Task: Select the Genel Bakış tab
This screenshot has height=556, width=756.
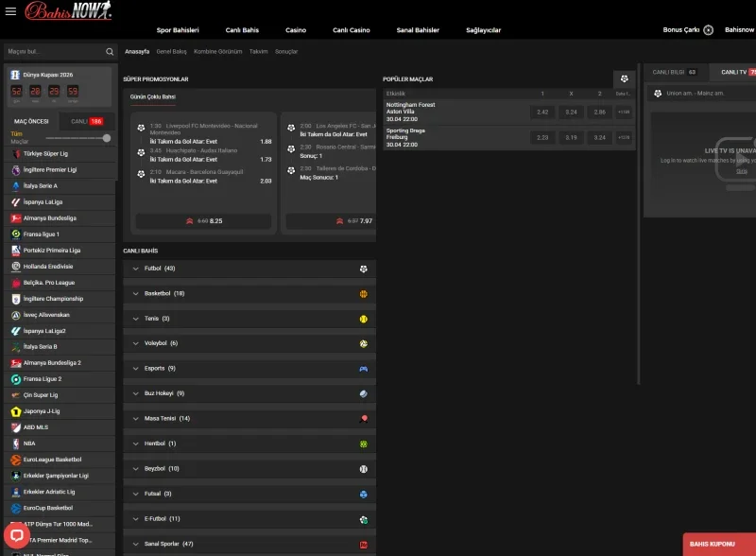Action: [171, 52]
